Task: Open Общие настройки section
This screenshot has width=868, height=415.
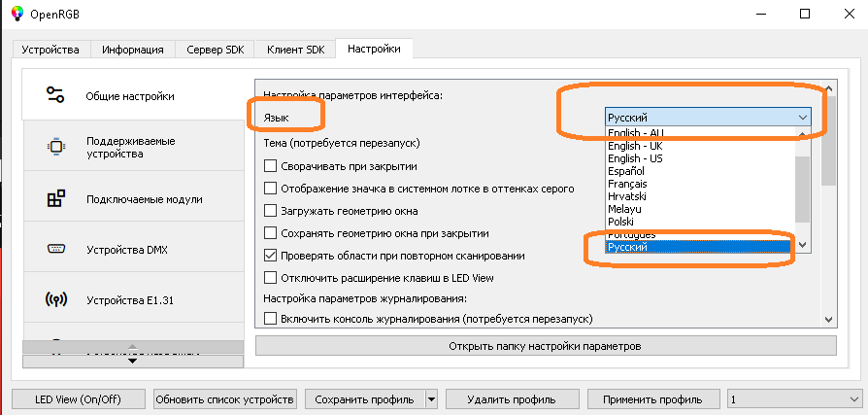Action: [x=133, y=96]
